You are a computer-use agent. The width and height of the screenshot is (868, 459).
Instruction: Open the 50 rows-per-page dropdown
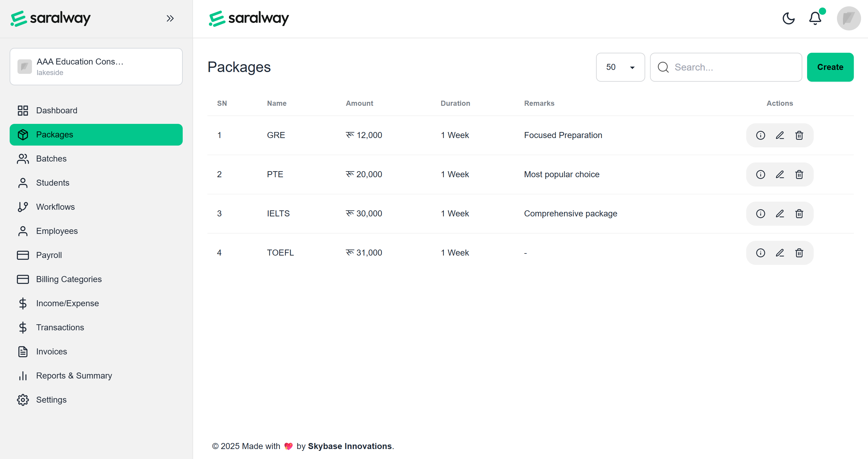click(620, 67)
